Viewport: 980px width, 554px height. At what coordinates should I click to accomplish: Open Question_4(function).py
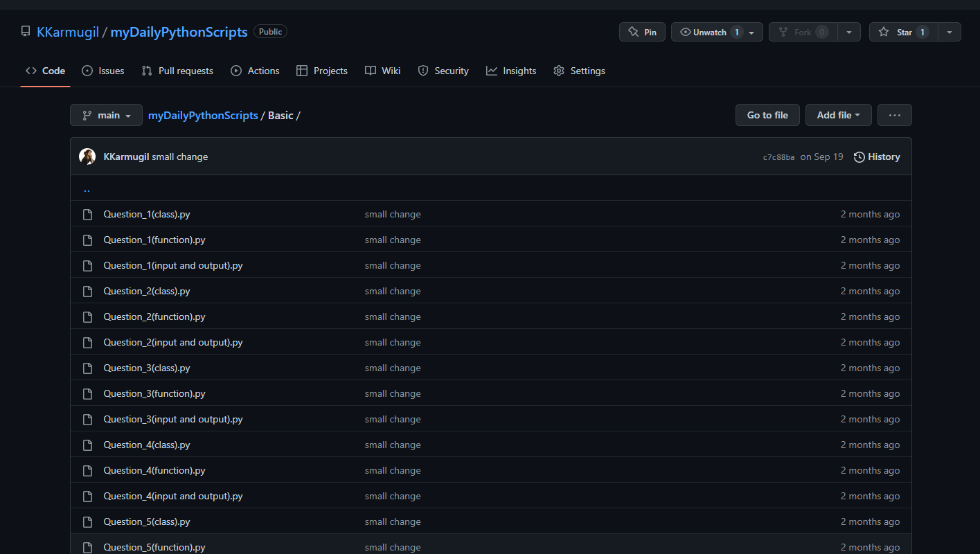pyautogui.click(x=154, y=470)
